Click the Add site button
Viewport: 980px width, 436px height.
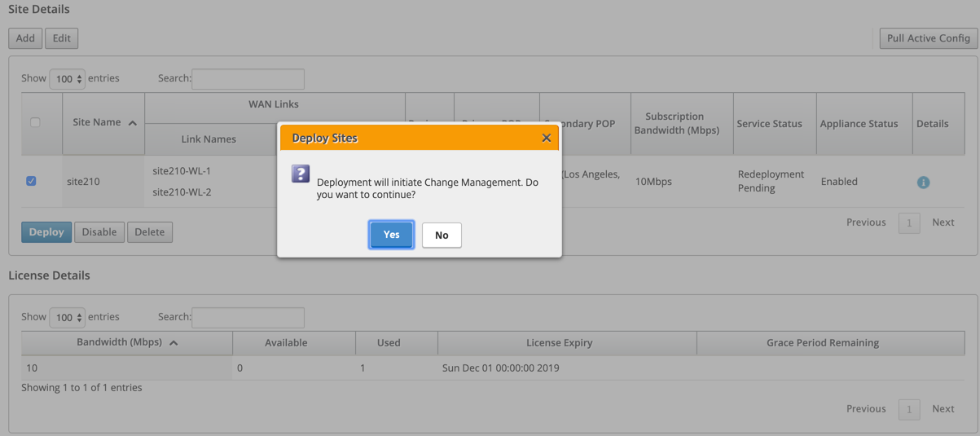click(25, 38)
